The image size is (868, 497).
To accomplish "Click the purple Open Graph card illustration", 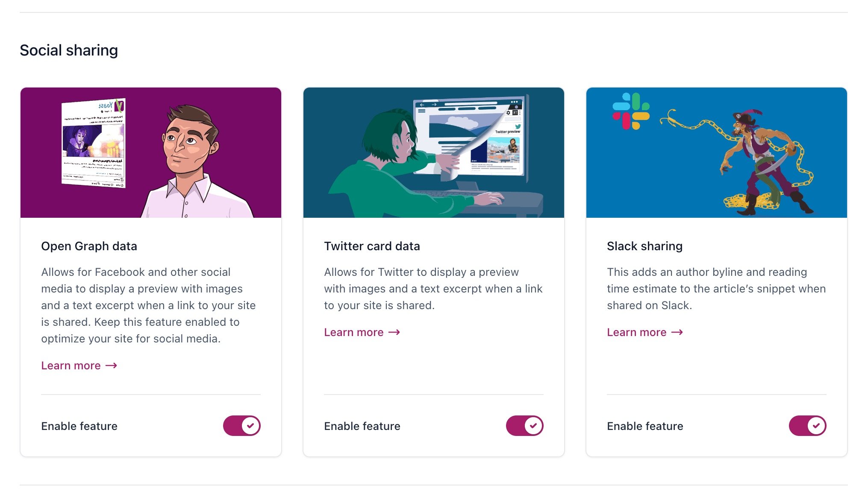I will (151, 152).
